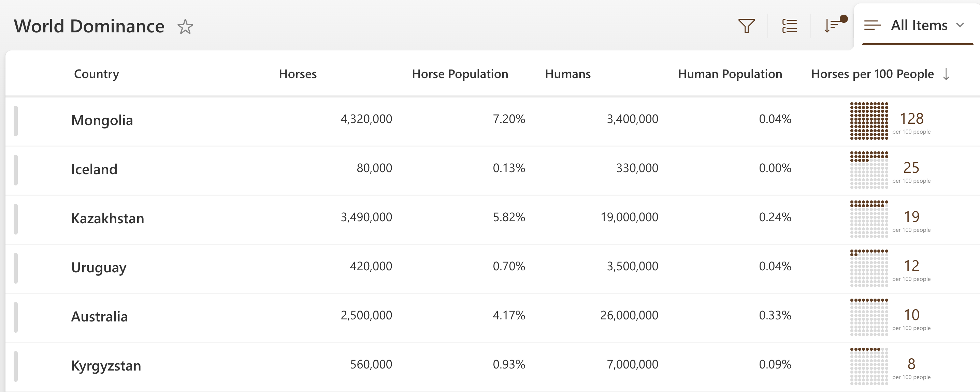Select the Australia row handle
The width and height of the screenshot is (980, 392).
click(16, 317)
